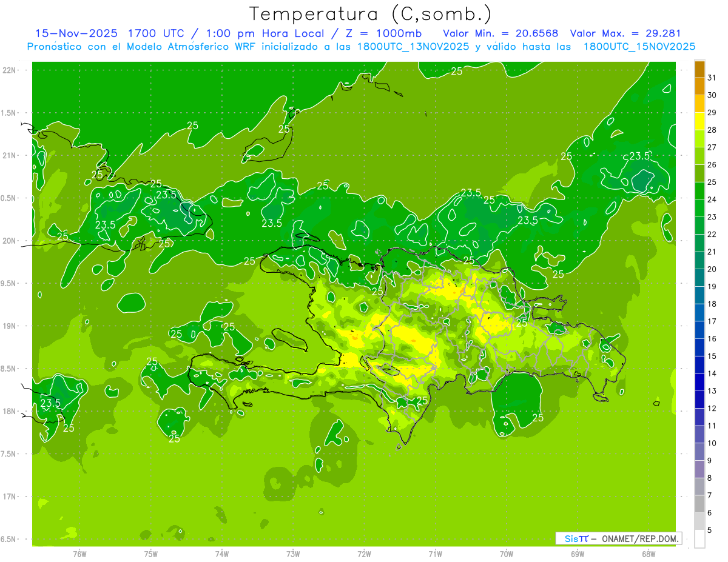Image resolution: width=728 pixels, height=562 pixels.
Task: Click the 72W longitude axis label
Action: (364, 554)
